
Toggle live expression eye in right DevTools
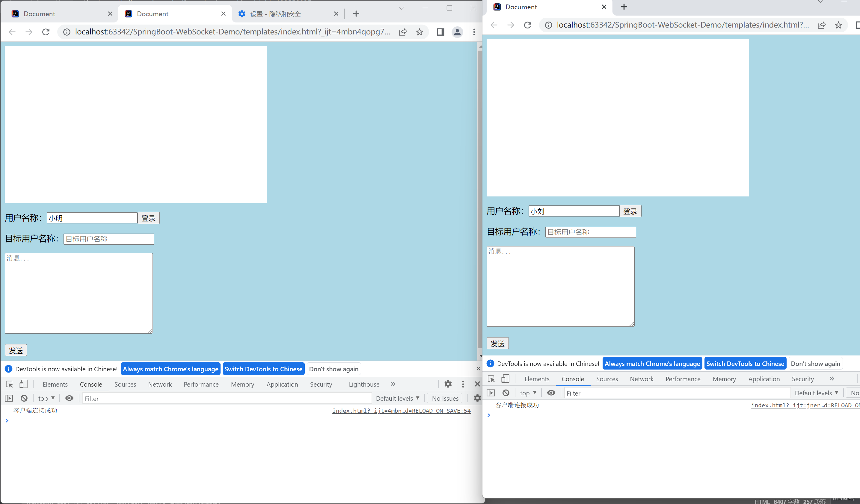click(x=551, y=393)
